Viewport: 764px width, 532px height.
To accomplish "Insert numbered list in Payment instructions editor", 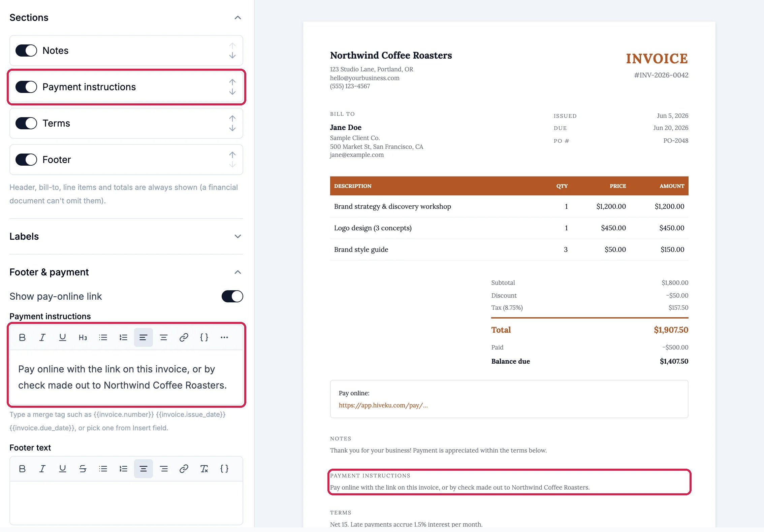I will (x=123, y=337).
